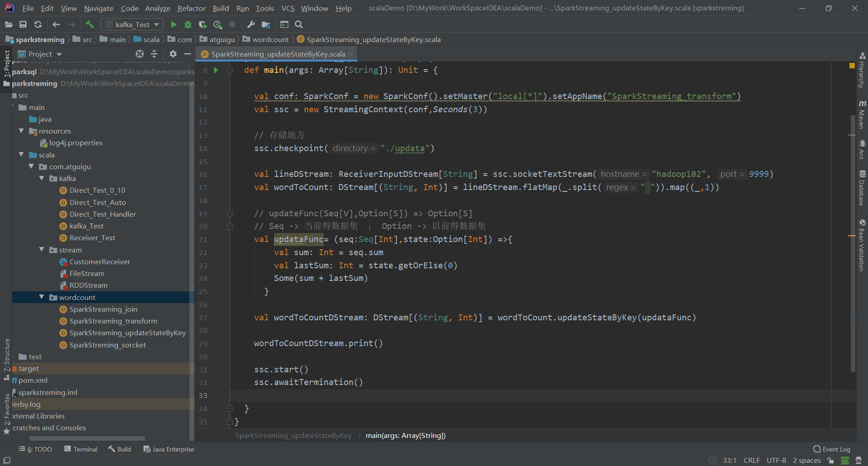Start debugging with the bug icon
This screenshot has width=868, height=466.
coord(188,24)
